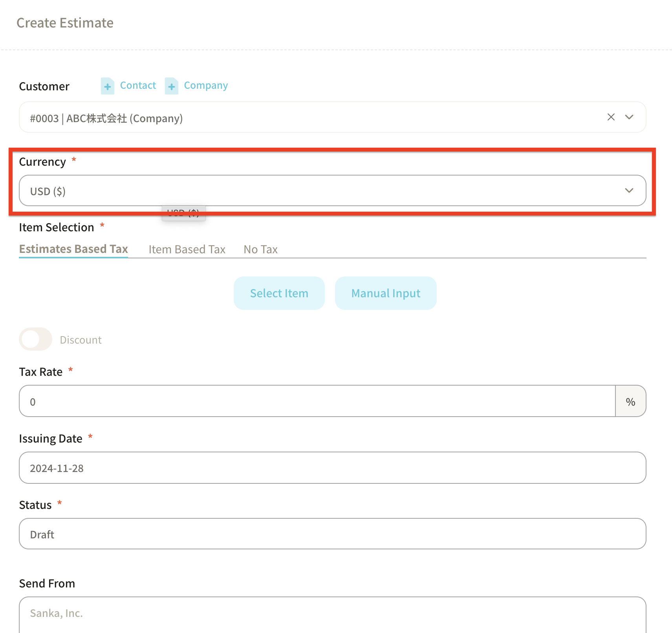Switch to Item Based Tax tab
Screen dimensions: 672x633
pos(187,249)
